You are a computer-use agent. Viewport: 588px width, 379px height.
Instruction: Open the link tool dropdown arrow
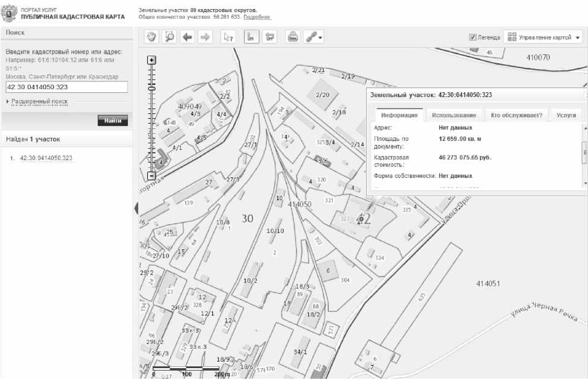[321, 37]
